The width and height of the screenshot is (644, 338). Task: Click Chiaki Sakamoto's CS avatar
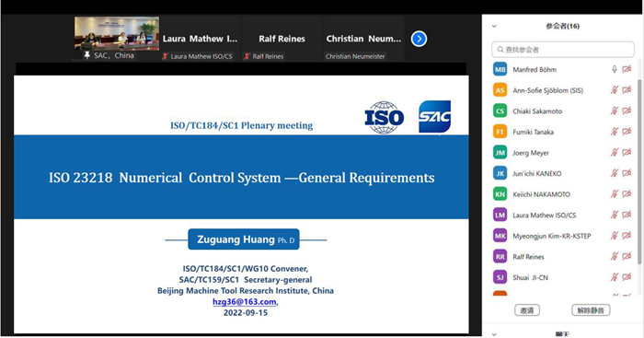click(500, 111)
